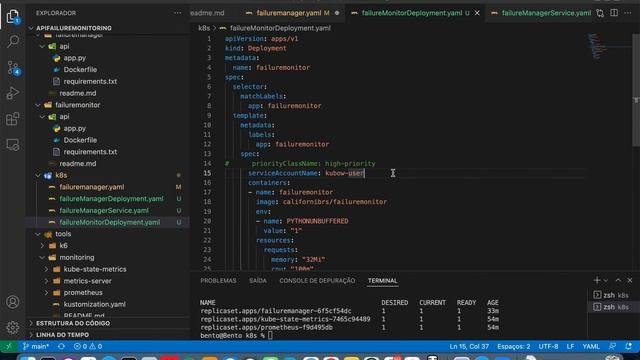Open failureManagerService.yaml in explorer

click(109, 211)
